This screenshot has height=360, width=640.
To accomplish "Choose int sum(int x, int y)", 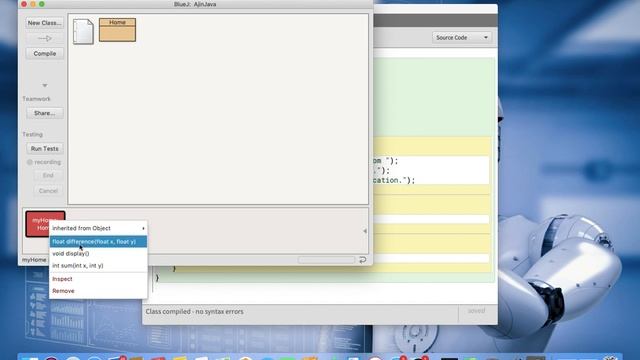I will 98,265.
